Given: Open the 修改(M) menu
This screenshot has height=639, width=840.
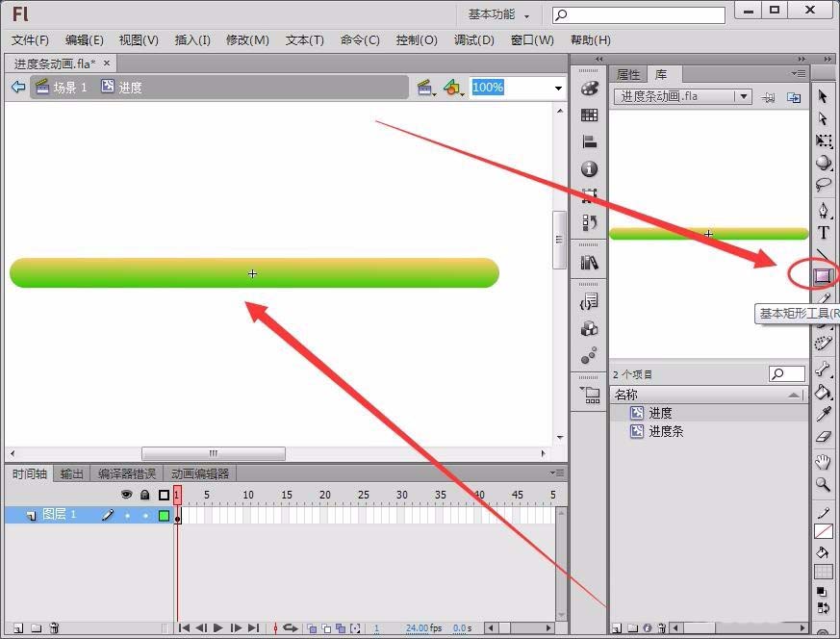Looking at the screenshot, I should (x=247, y=40).
